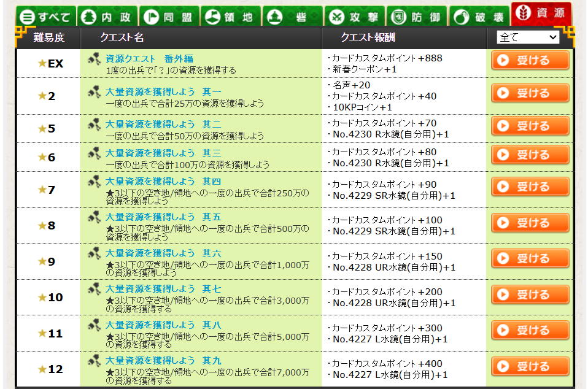Accept the 資源クエスト 番外編 quest with 受ける
The height and width of the screenshot is (389, 588).
(530, 61)
